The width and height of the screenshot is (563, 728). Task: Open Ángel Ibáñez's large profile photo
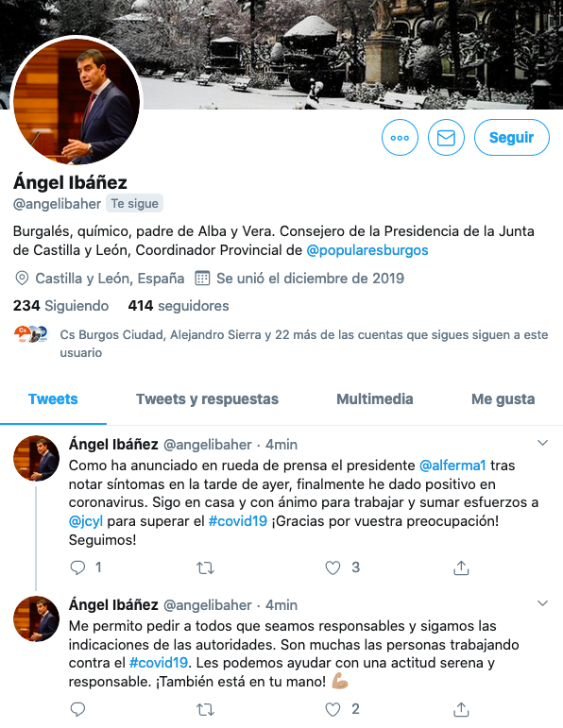77,102
